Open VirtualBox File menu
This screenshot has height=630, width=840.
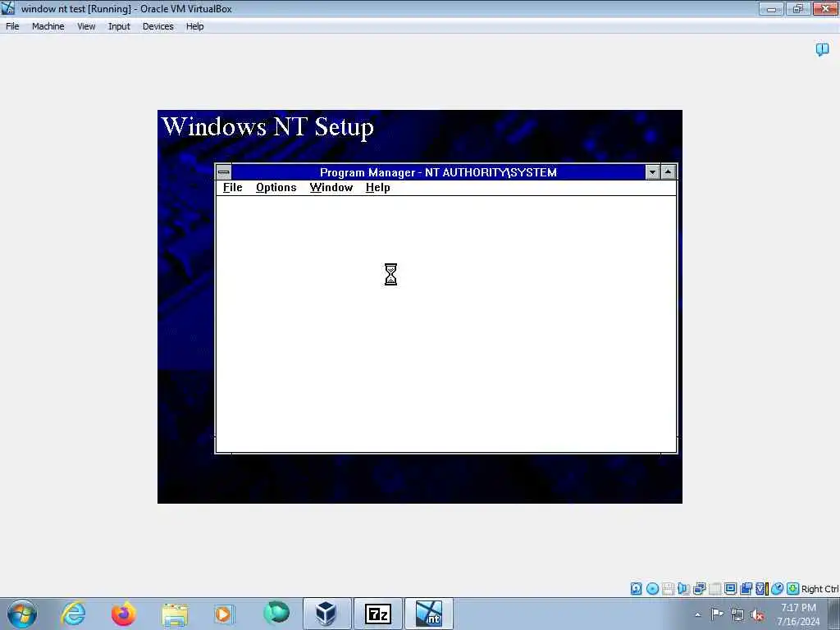(12, 26)
